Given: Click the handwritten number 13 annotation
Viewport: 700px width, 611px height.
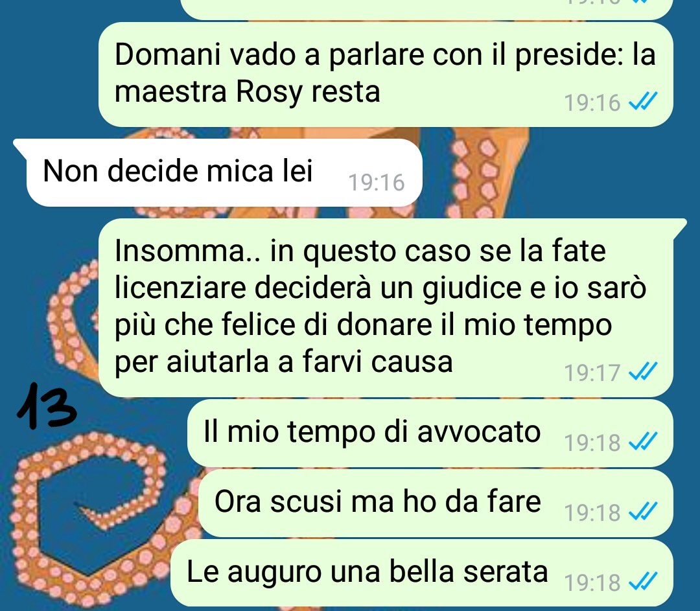Looking at the screenshot, I should (47, 406).
